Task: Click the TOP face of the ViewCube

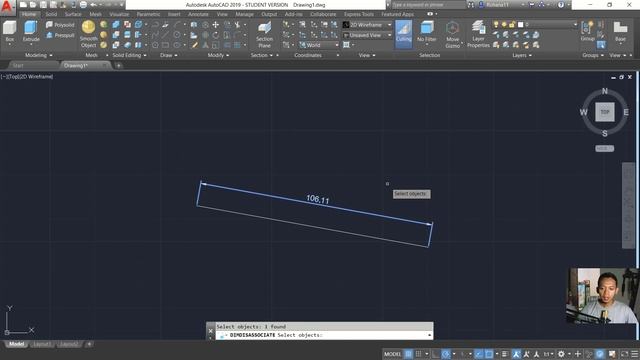Action: click(x=604, y=112)
